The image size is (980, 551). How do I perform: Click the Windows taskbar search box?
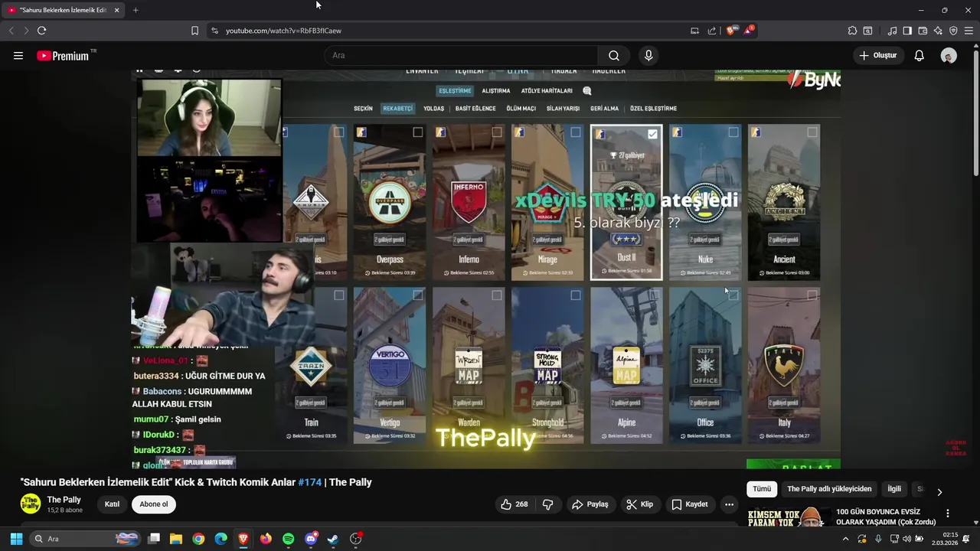[x=86, y=539]
